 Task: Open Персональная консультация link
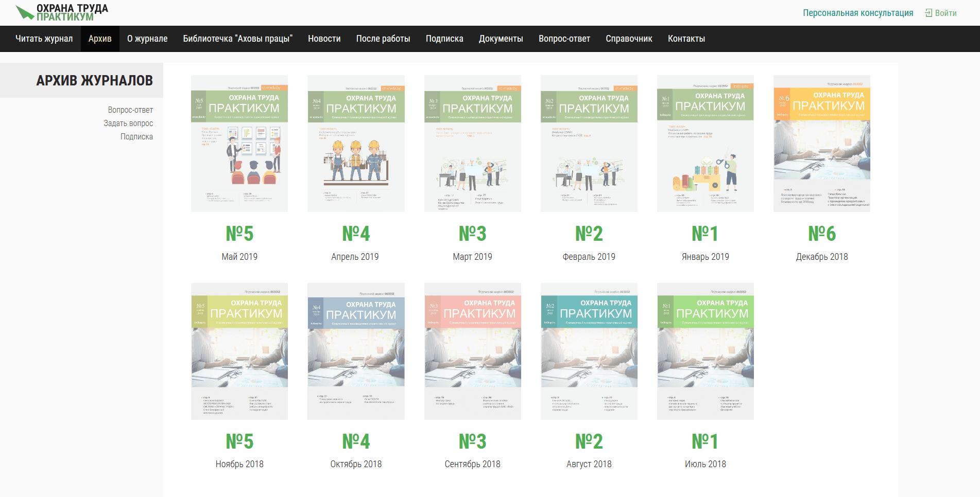point(858,13)
